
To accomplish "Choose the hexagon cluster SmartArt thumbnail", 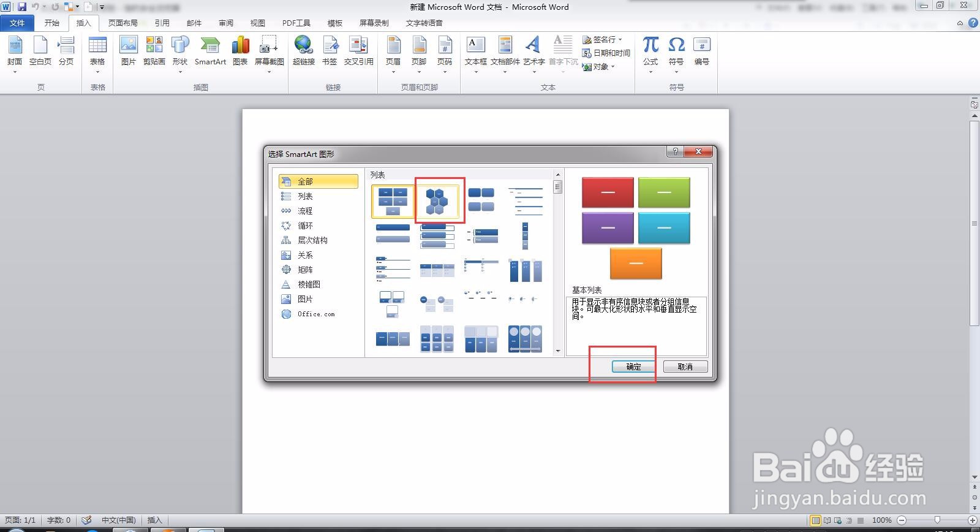I will tap(437, 201).
